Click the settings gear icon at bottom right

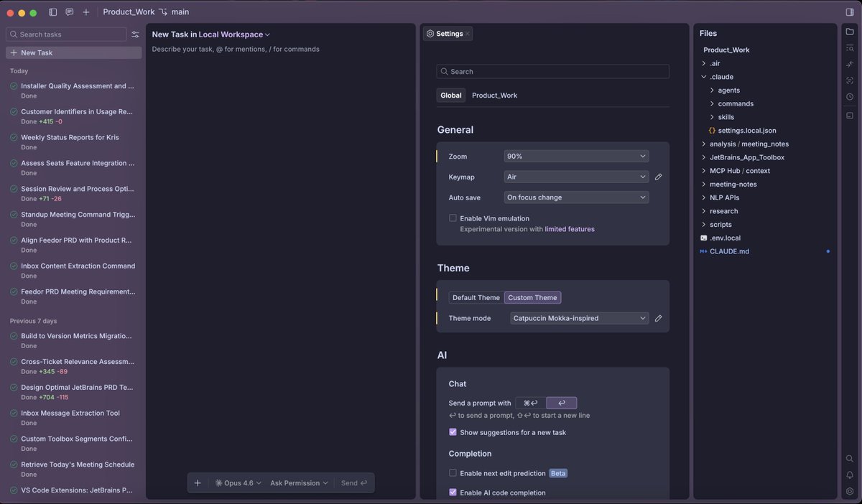point(850,491)
